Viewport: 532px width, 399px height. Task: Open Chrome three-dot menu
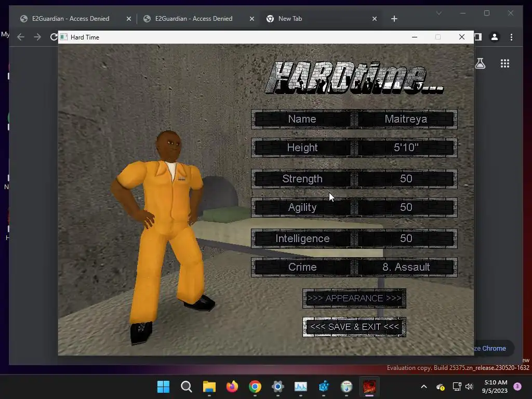pos(511,37)
